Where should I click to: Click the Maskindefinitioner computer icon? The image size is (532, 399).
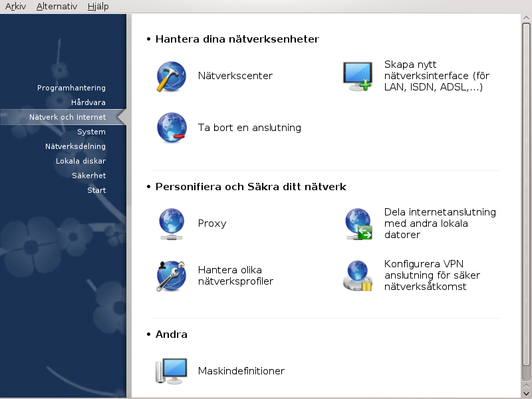point(172,371)
